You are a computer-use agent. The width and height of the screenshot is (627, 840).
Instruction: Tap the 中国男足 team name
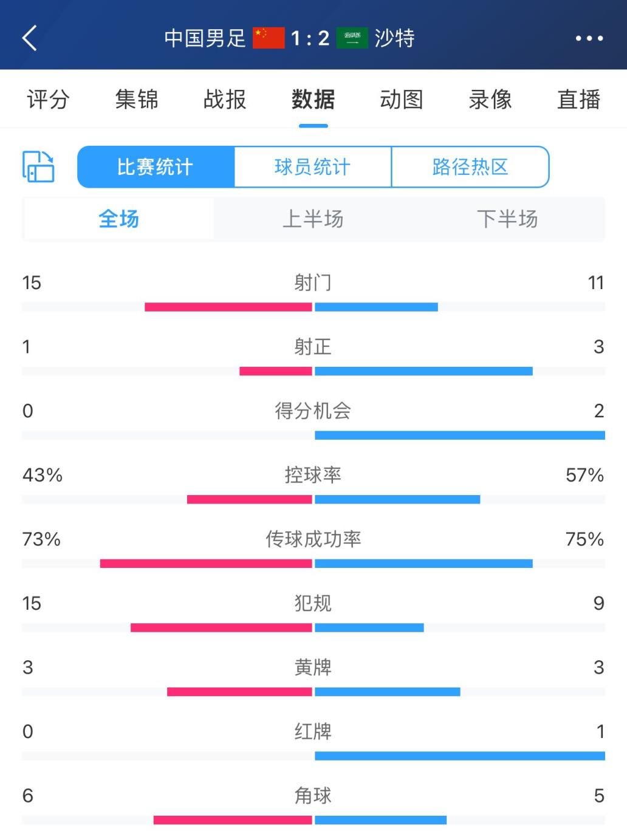[x=205, y=38]
